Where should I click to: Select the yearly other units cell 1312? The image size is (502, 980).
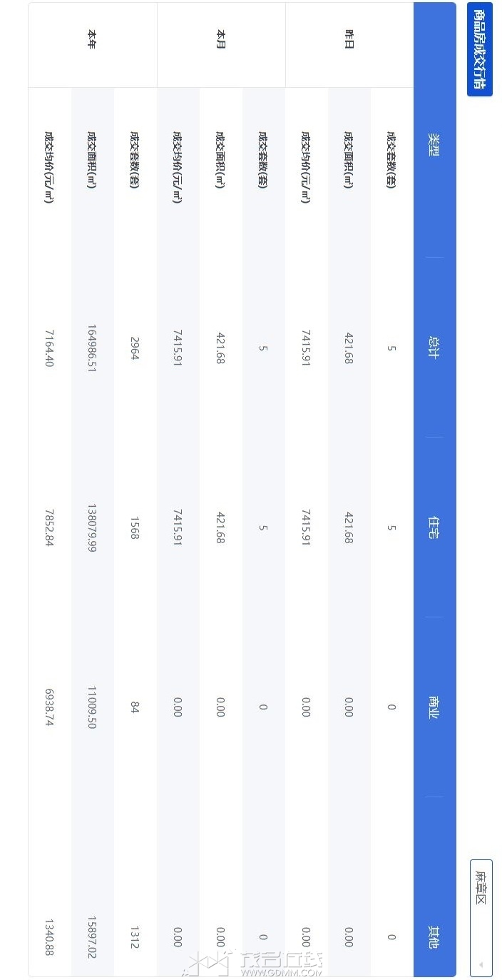[135, 937]
